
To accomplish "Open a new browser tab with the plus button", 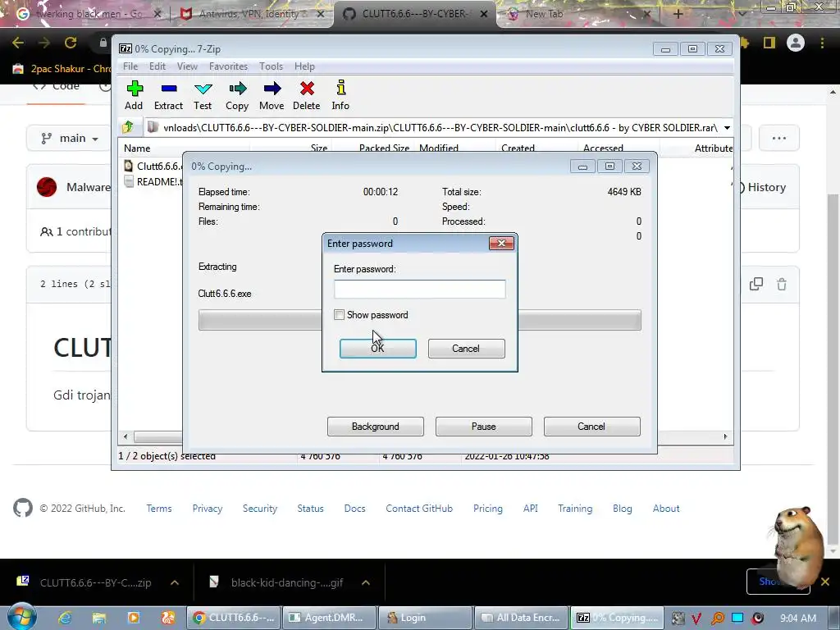I will tap(678, 14).
